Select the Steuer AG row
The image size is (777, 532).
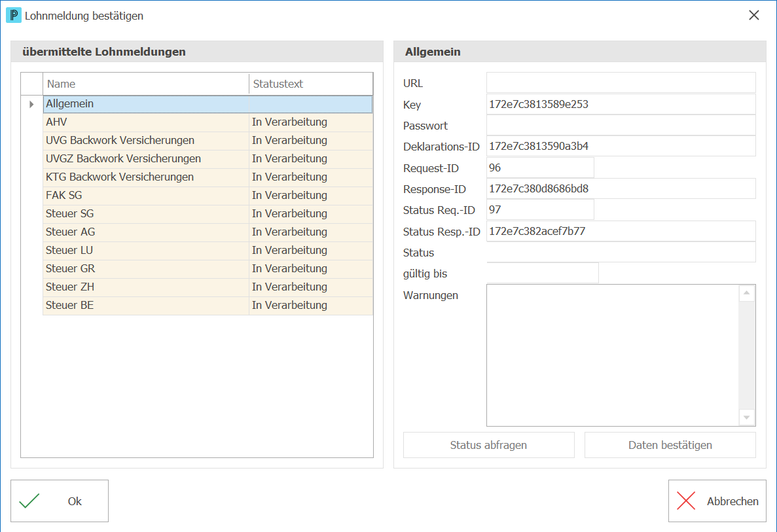[x=208, y=232]
